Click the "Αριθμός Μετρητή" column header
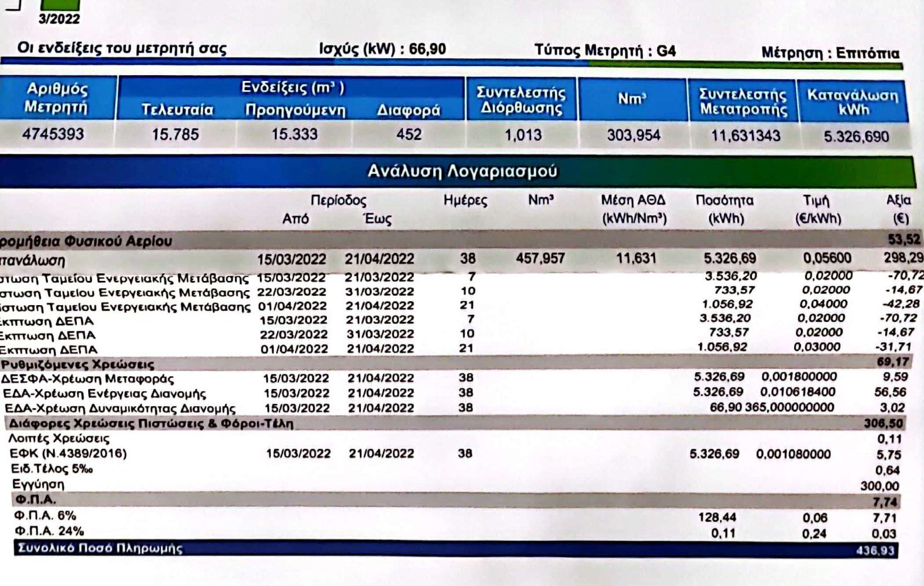This screenshot has width=924, height=586. (57, 98)
